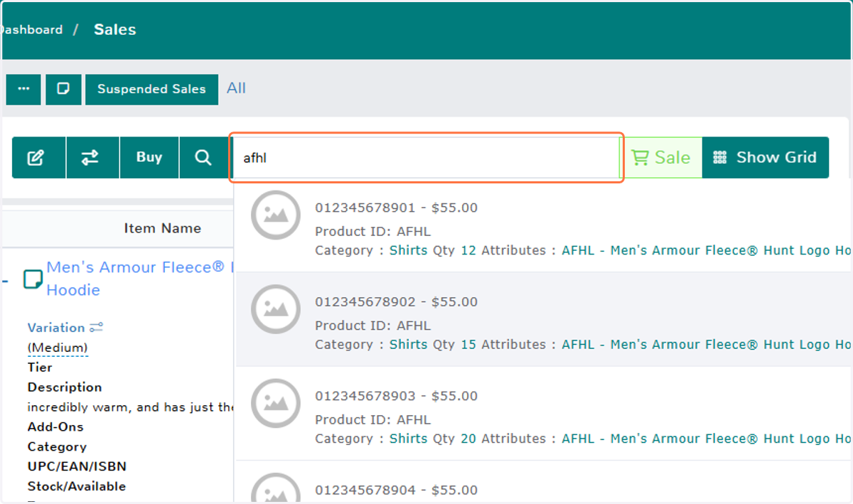Click attributes link in 012345678903 result

707,439
